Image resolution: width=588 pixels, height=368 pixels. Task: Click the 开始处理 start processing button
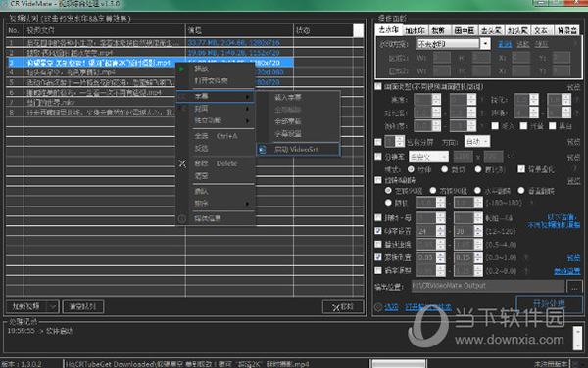(549, 303)
